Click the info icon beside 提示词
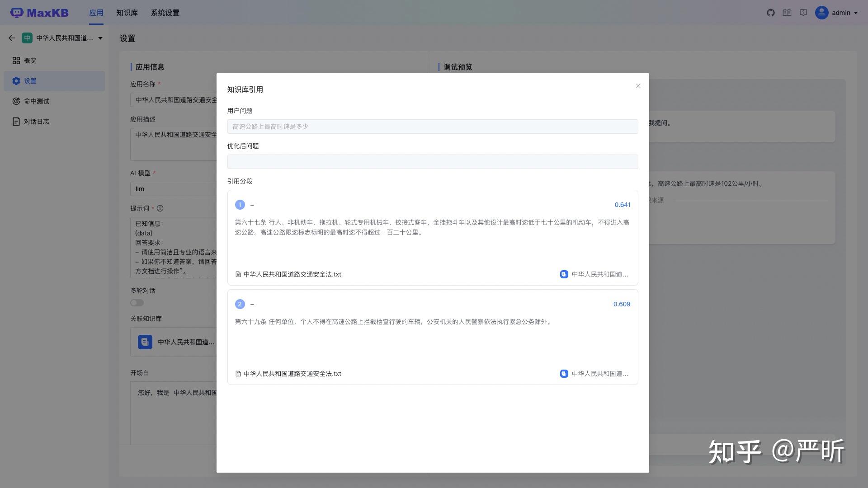Screen dimensions: 868x488 point(160,208)
